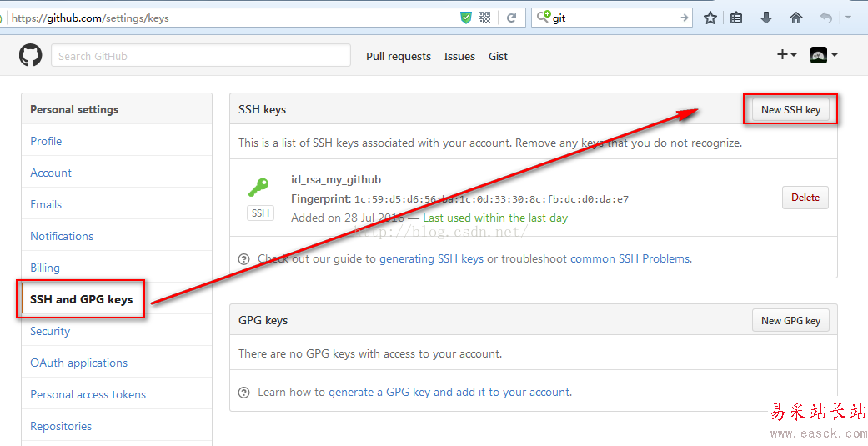The image size is (868, 446).
Task: Click the New GPG key button
Action: [x=790, y=320]
